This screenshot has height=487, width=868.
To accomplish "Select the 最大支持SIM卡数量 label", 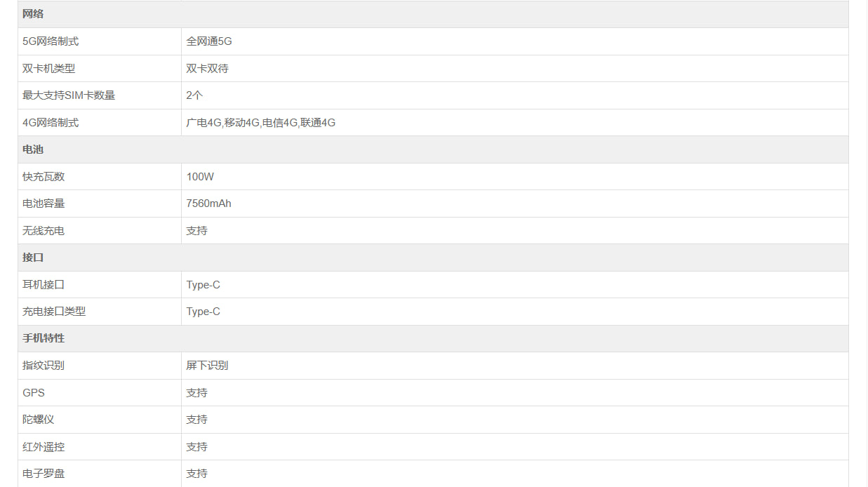I will (x=69, y=95).
